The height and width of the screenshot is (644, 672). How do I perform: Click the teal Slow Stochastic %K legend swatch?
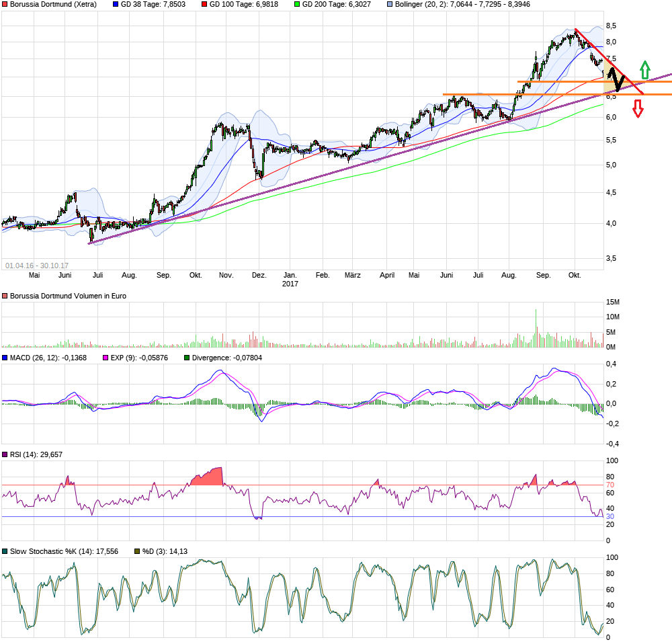5,551
